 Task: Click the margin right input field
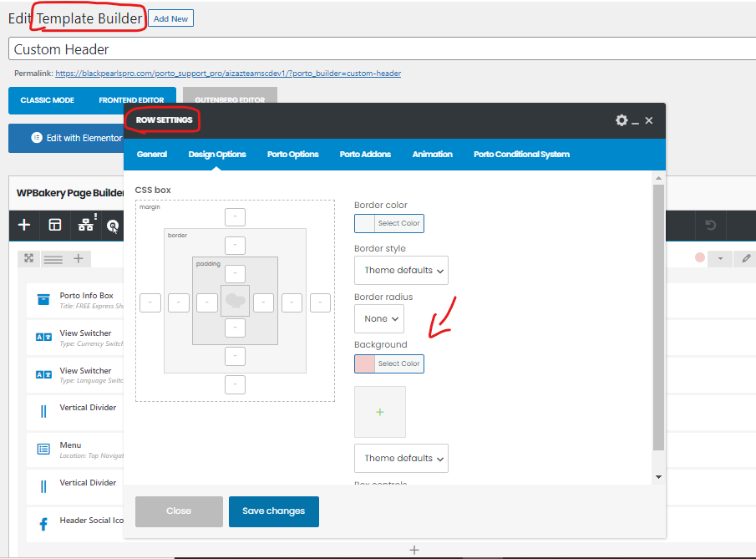[320, 302]
